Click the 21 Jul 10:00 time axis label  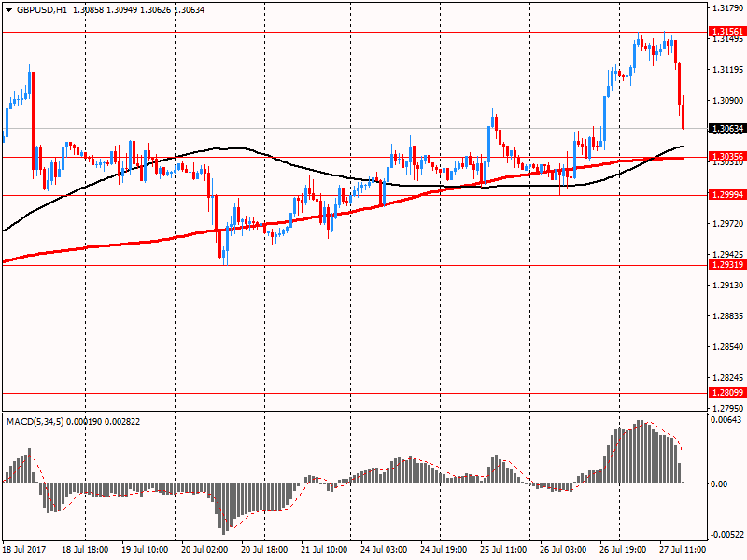(x=324, y=550)
